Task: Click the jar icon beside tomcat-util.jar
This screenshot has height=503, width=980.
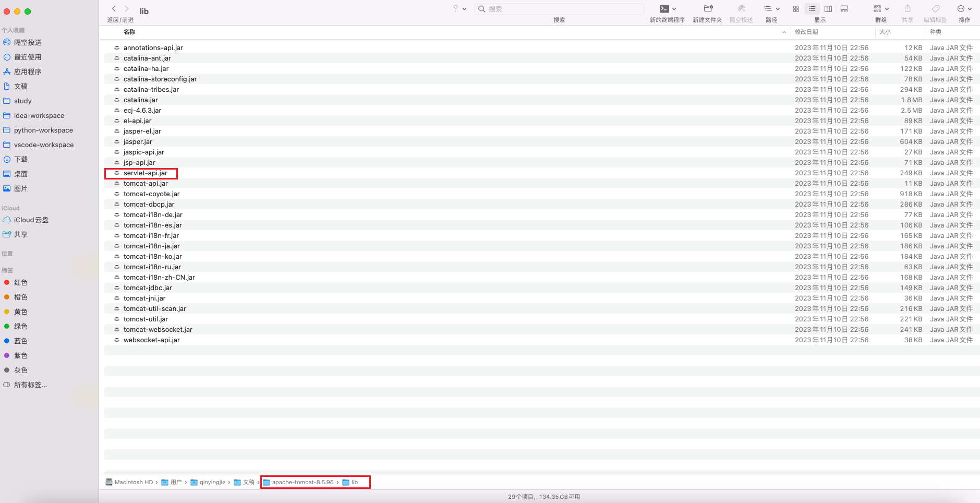Action: [x=117, y=319]
